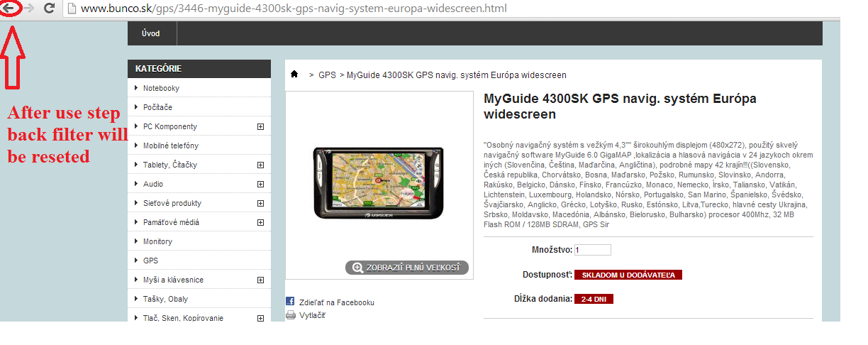
Task: Click Zdieľať na Facebooku link
Action: coord(337,302)
